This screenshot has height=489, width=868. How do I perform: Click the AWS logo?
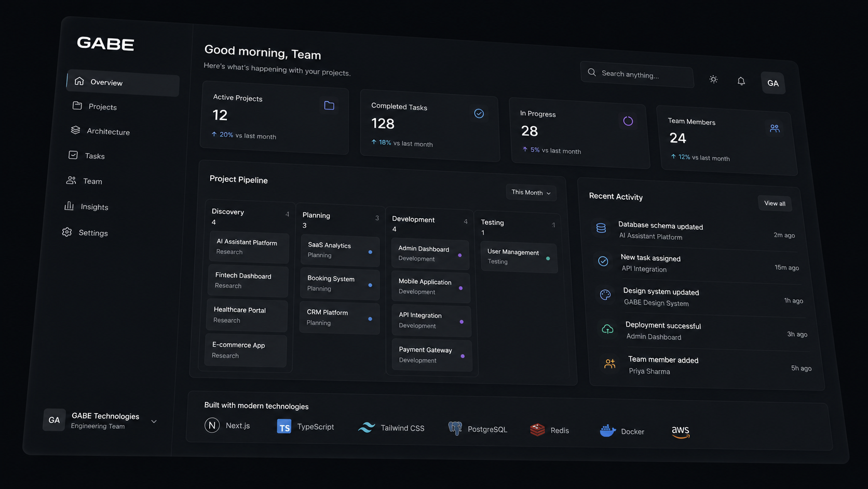click(681, 432)
